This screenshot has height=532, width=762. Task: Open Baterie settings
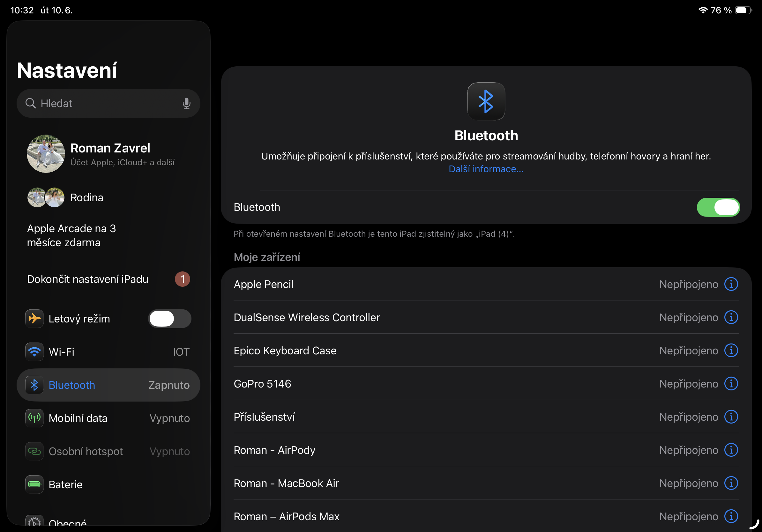point(108,484)
